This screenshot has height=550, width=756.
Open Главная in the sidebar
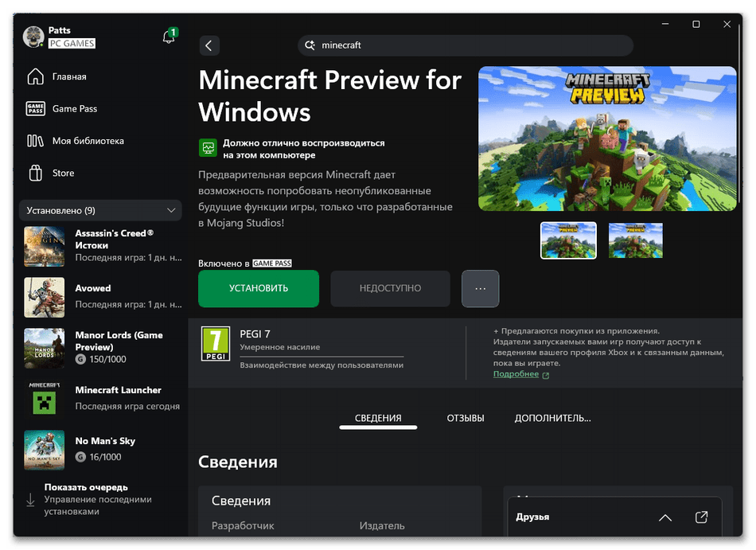coord(69,77)
